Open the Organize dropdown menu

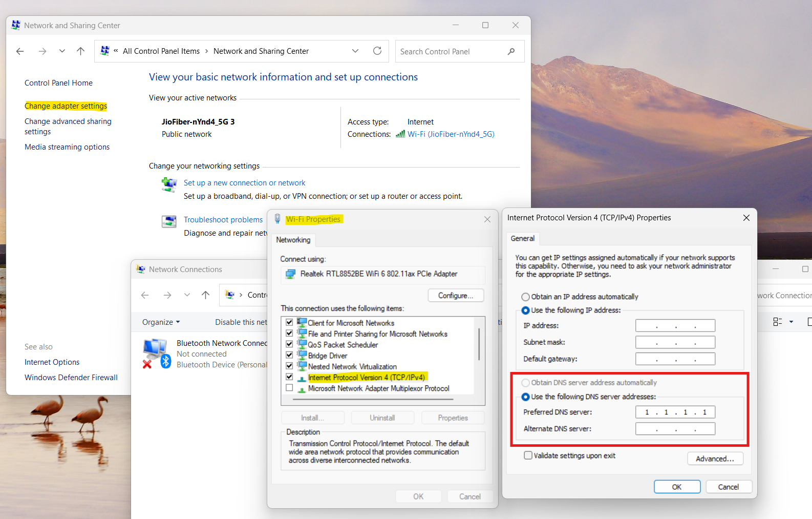click(161, 322)
